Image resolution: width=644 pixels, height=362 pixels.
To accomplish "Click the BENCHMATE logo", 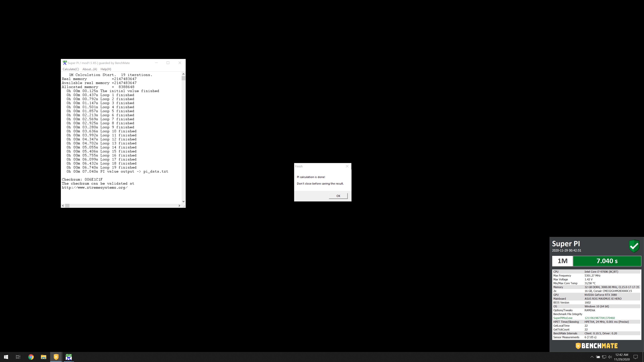I will point(597,346).
